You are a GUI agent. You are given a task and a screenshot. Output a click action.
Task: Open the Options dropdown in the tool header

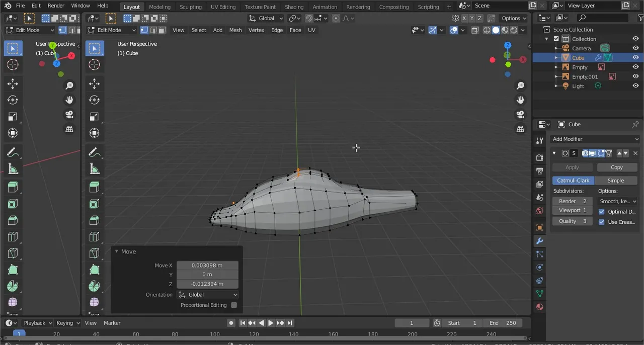[514, 18]
